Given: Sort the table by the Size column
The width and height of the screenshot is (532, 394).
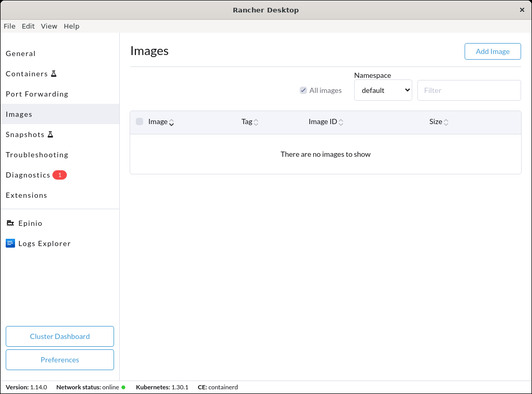Looking at the screenshot, I should (439, 122).
